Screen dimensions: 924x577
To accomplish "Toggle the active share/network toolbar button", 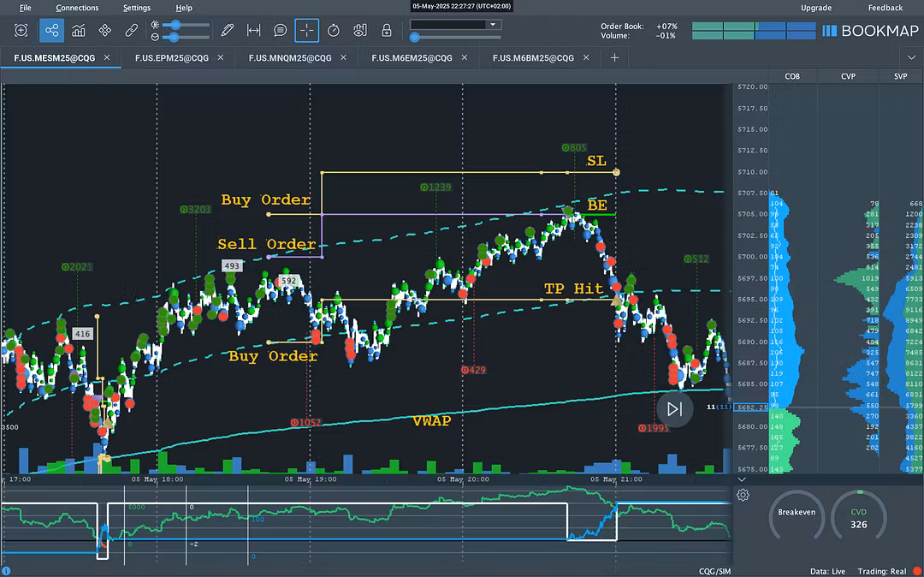I will 52,31.
